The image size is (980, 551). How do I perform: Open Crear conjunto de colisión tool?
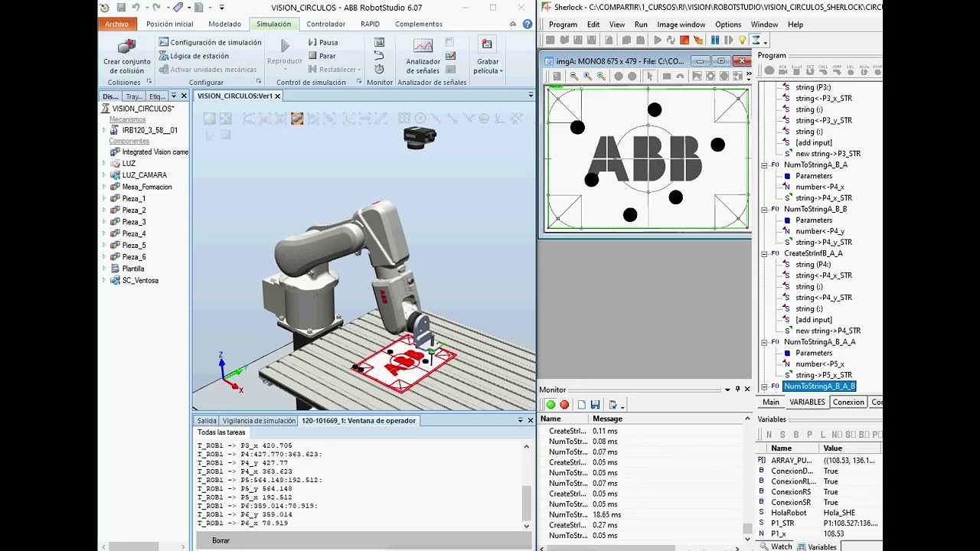point(127,56)
